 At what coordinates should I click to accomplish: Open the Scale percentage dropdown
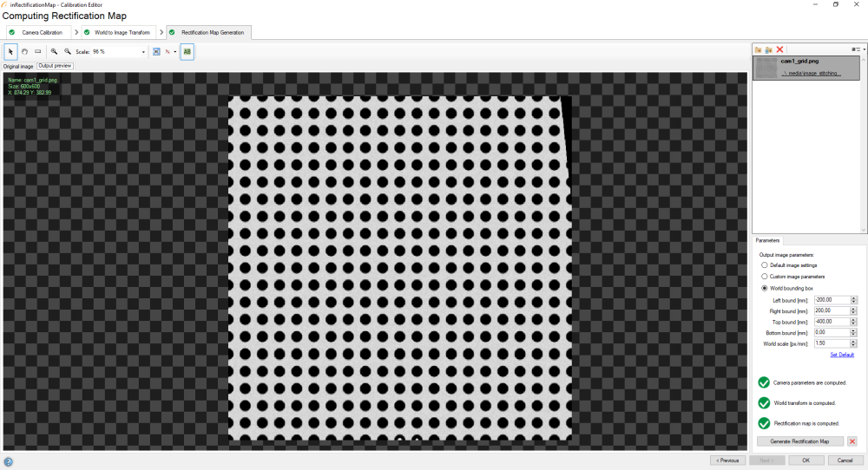pyautogui.click(x=143, y=52)
